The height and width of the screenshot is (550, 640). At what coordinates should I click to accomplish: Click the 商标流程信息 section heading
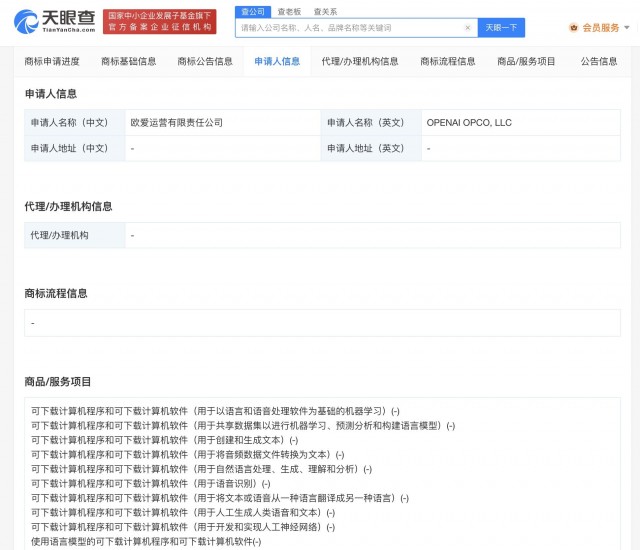pyautogui.click(x=56, y=293)
